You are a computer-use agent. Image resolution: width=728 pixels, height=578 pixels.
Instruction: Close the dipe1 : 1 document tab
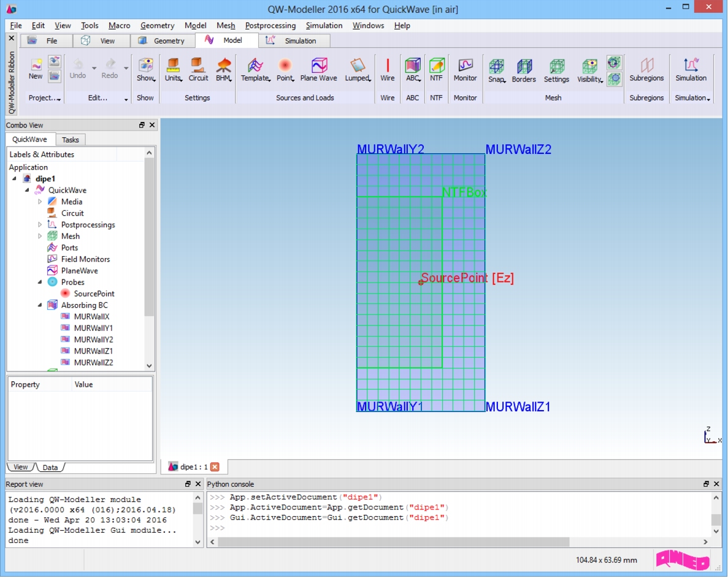215,467
